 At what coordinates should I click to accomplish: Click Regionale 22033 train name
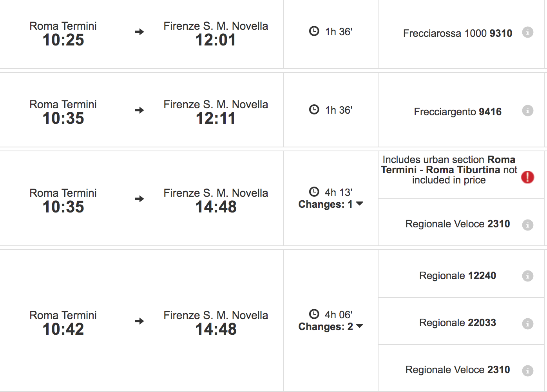457,323
